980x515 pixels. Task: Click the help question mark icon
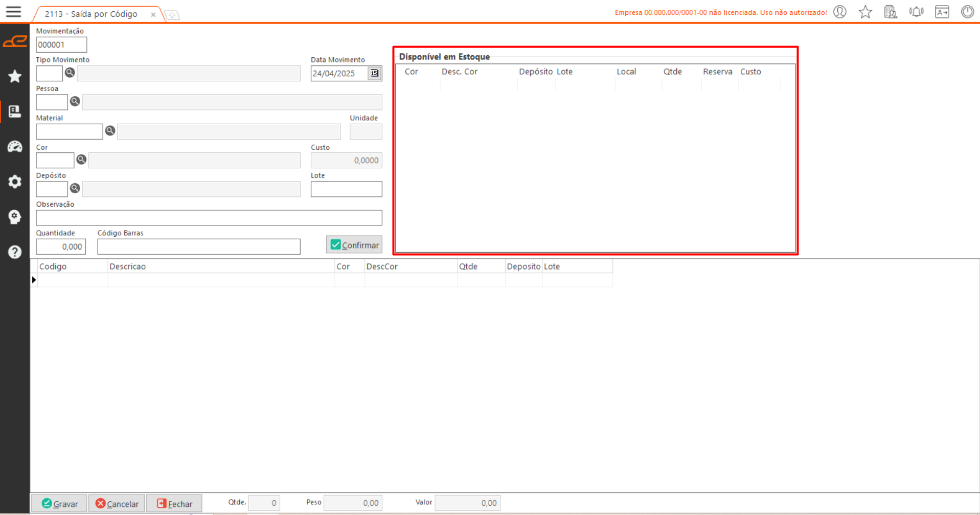[x=15, y=252]
